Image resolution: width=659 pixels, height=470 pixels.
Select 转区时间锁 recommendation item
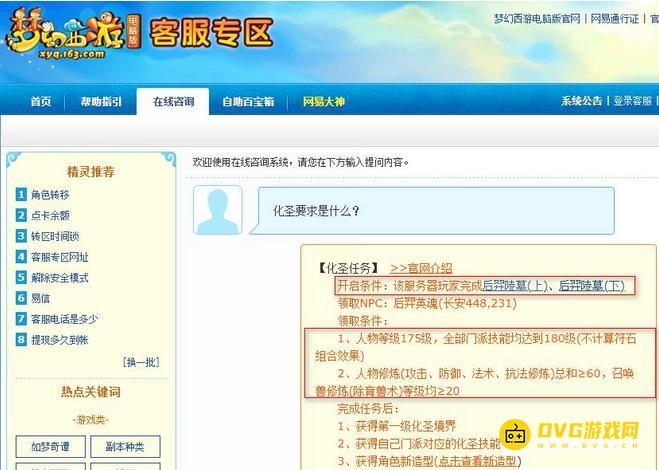[55, 236]
